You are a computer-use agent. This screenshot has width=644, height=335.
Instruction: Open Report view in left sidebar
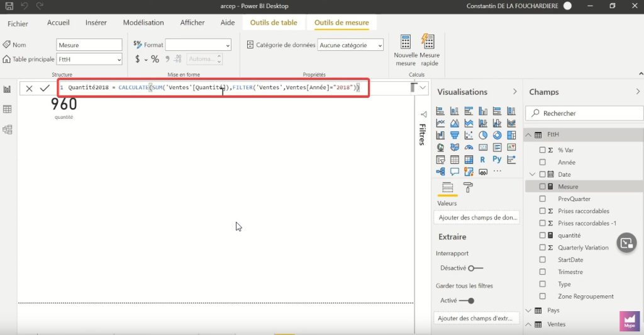point(7,89)
